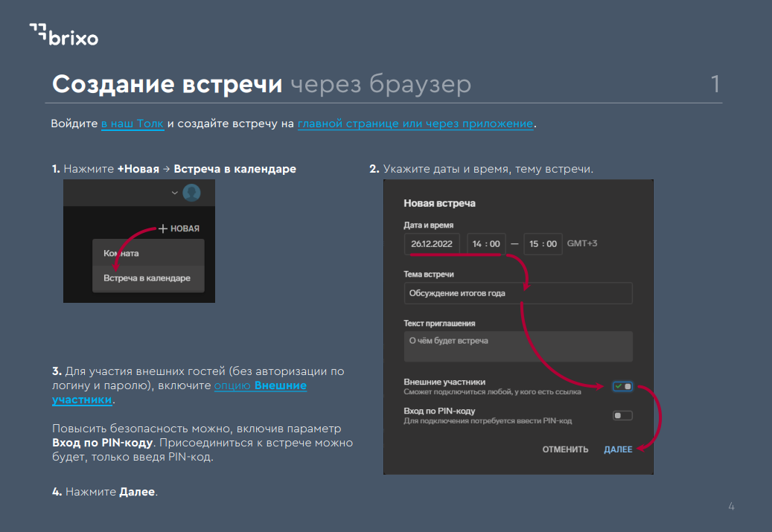Follow the "главной странице или через приложение" link
This screenshot has width=772, height=532.
(x=415, y=124)
